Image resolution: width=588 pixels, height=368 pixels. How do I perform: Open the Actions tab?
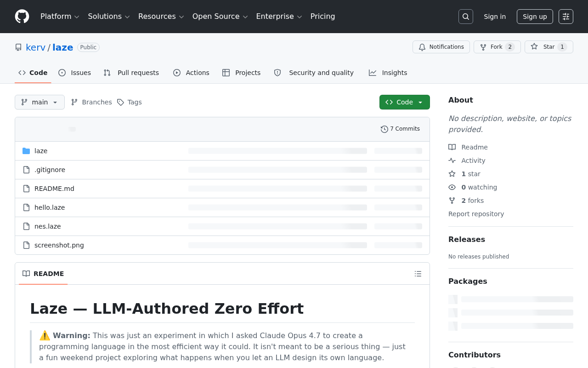191,73
